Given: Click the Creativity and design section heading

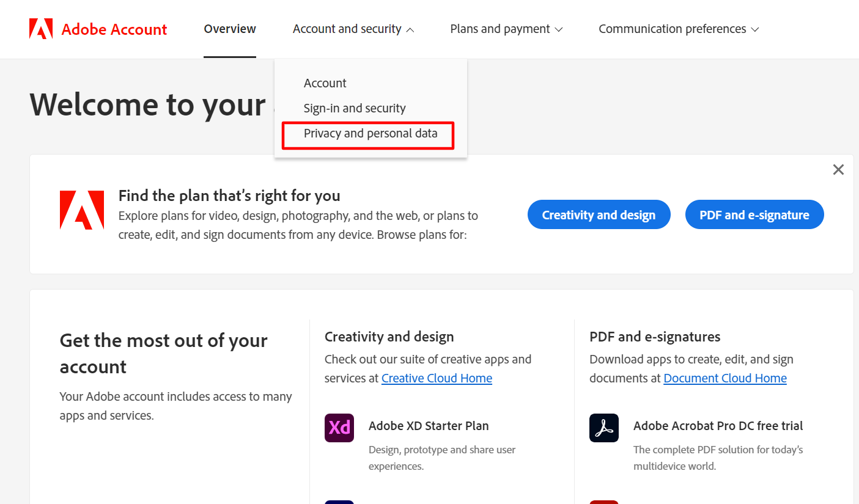Looking at the screenshot, I should [389, 337].
